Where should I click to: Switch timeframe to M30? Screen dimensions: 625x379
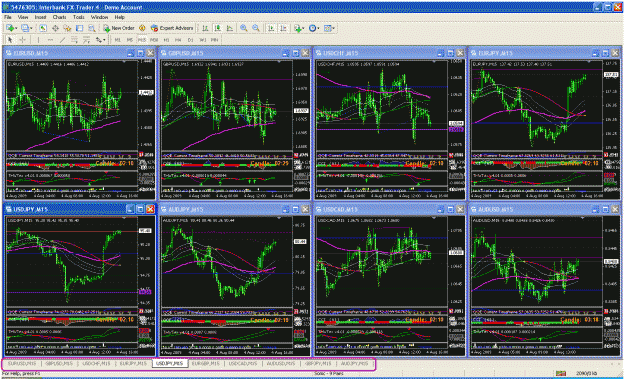tap(154, 40)
